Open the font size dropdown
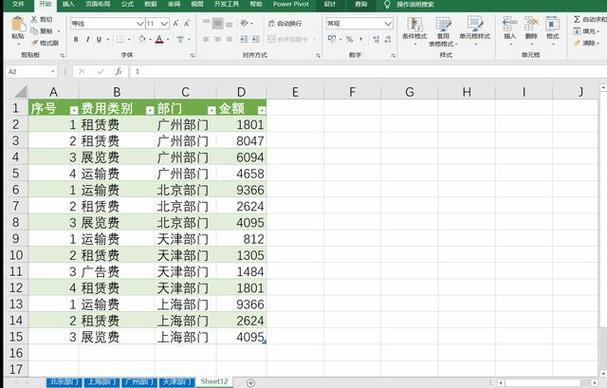 (x=165, y=24)
